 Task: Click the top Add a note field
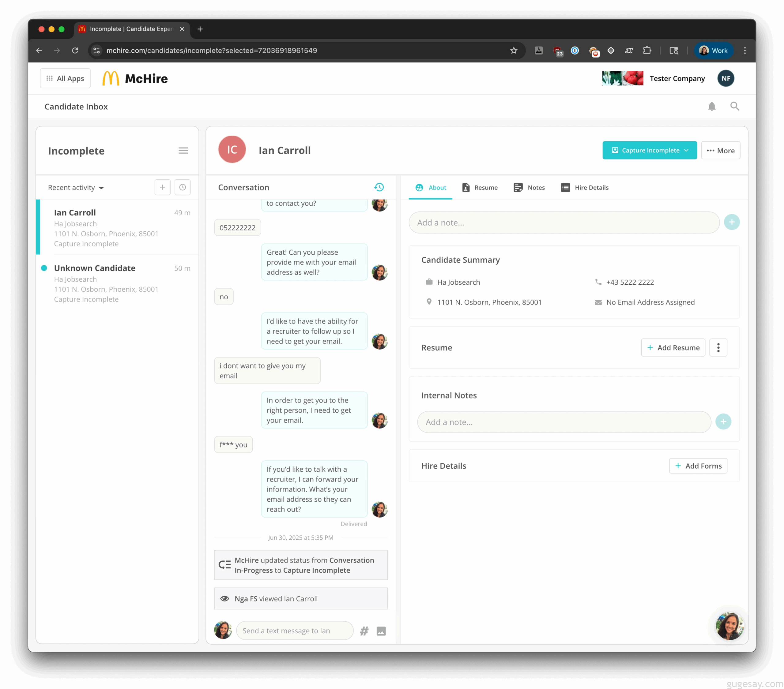pyautogui.click(x=564, y=223)
